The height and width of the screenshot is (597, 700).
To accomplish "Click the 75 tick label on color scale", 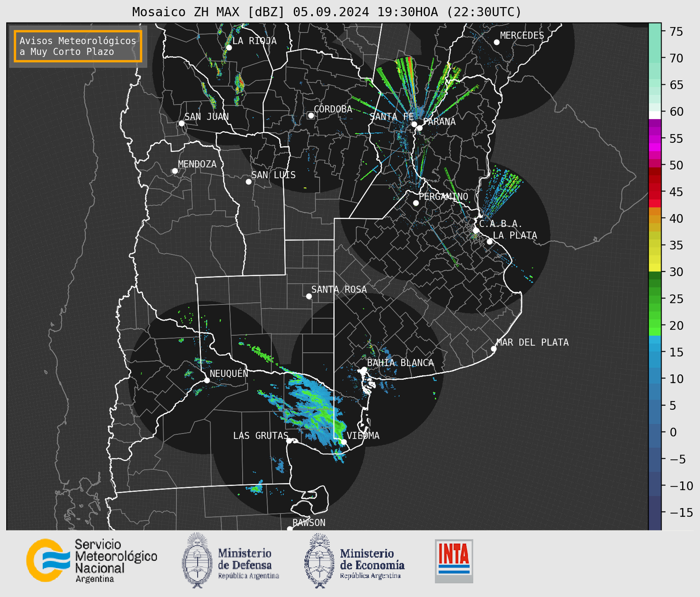I will 676,32.
